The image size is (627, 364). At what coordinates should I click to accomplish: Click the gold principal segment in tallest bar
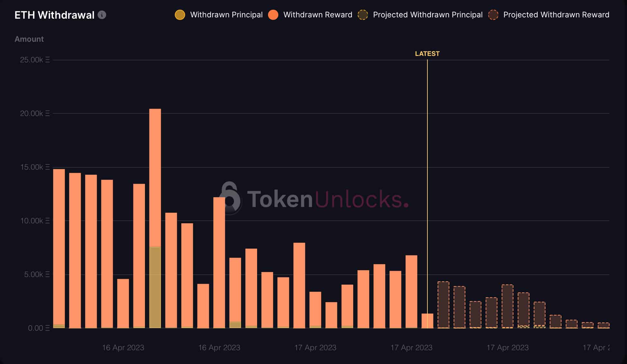(155, 287)
